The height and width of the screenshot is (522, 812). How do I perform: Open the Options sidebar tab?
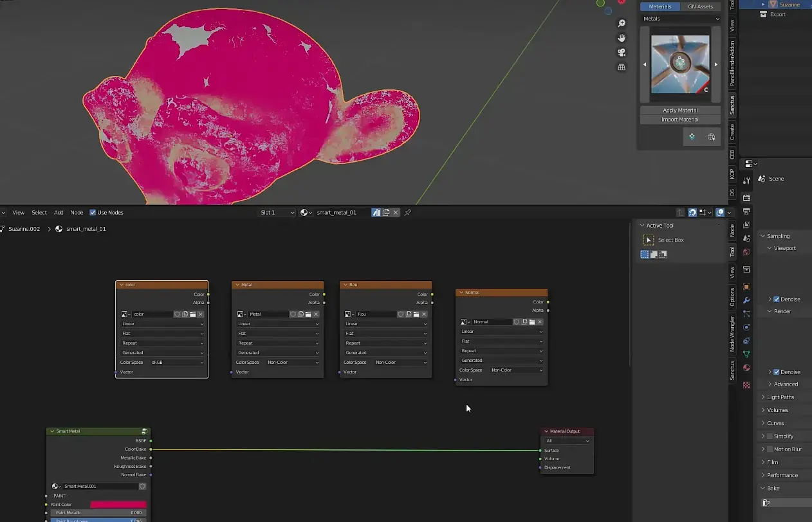732,298
